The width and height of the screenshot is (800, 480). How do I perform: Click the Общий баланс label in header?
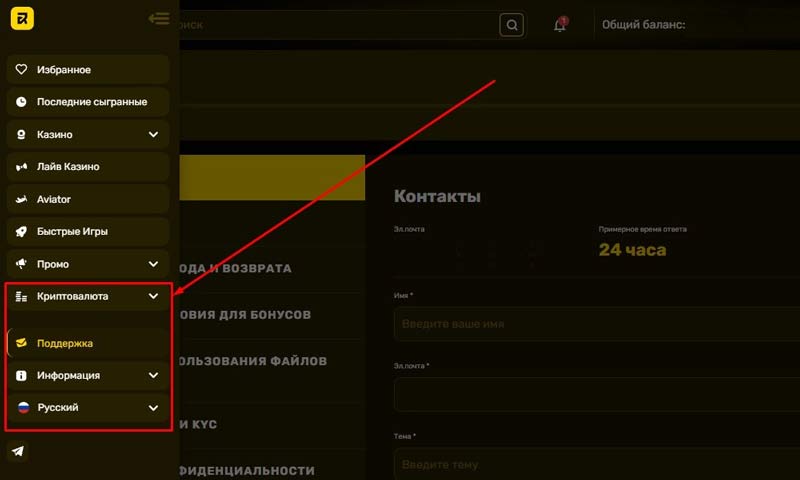point(643,25)
